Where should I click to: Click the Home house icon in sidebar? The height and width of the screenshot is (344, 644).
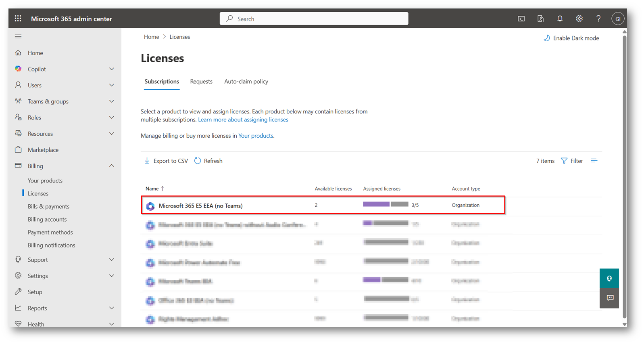18,53
